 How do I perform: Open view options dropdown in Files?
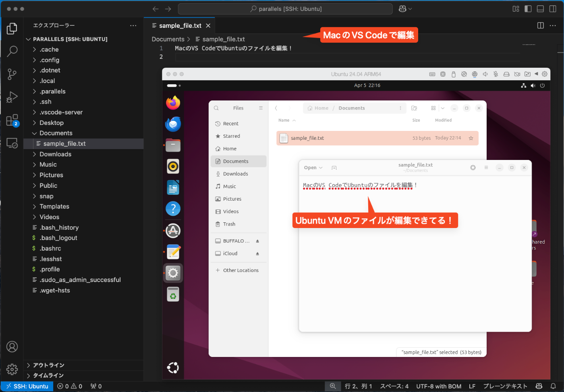coord(443,108)
